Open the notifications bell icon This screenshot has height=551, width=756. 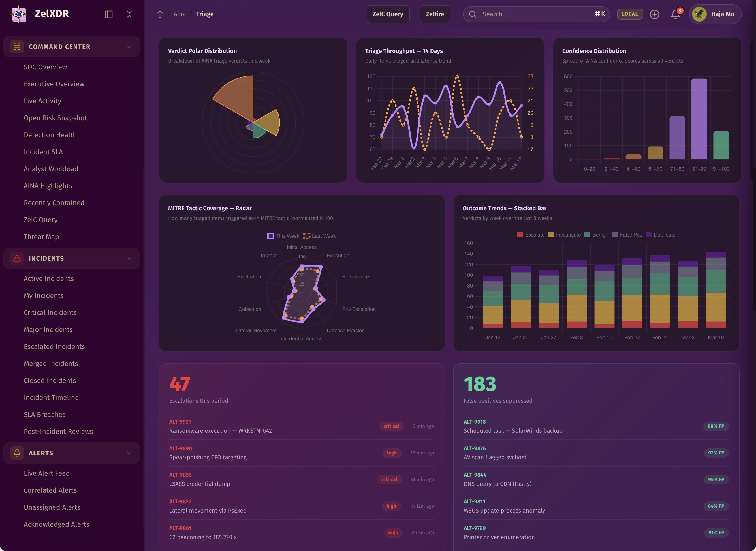click(x=675, y=14)
